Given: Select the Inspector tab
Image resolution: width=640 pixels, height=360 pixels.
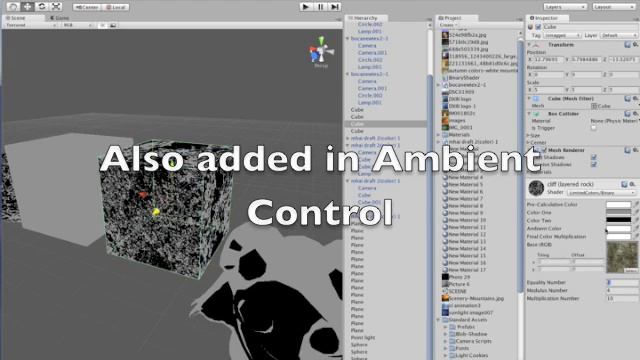Looking at the screenshot, I should [x=546, y=18].
